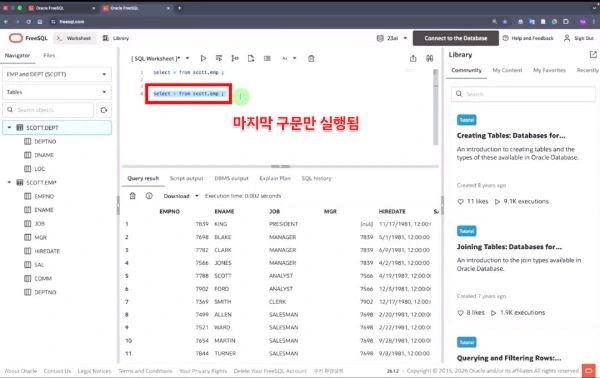Like the Joining Tables tutorial with the heart
This screenshot has height=378, width=600.
point(460,313)
